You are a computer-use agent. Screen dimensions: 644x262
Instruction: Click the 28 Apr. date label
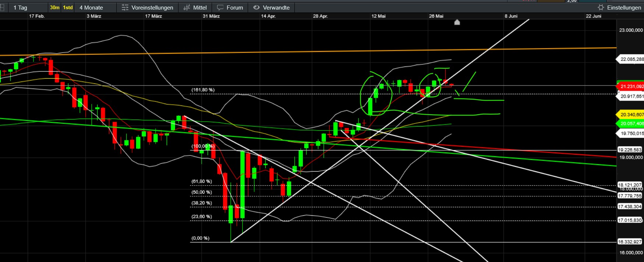tap(321, 16)
